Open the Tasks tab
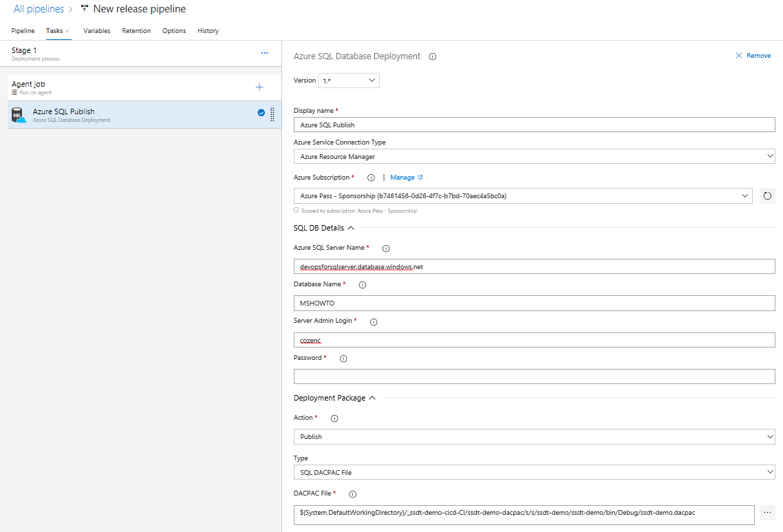783x532 pixels. [58, 31]
